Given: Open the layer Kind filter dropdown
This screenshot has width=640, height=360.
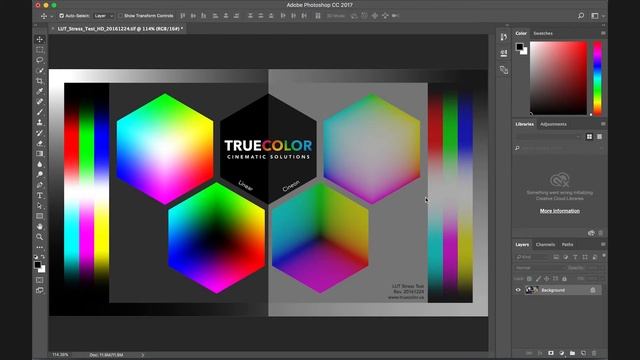Looking at the screenshot, I should coord(532,257).
